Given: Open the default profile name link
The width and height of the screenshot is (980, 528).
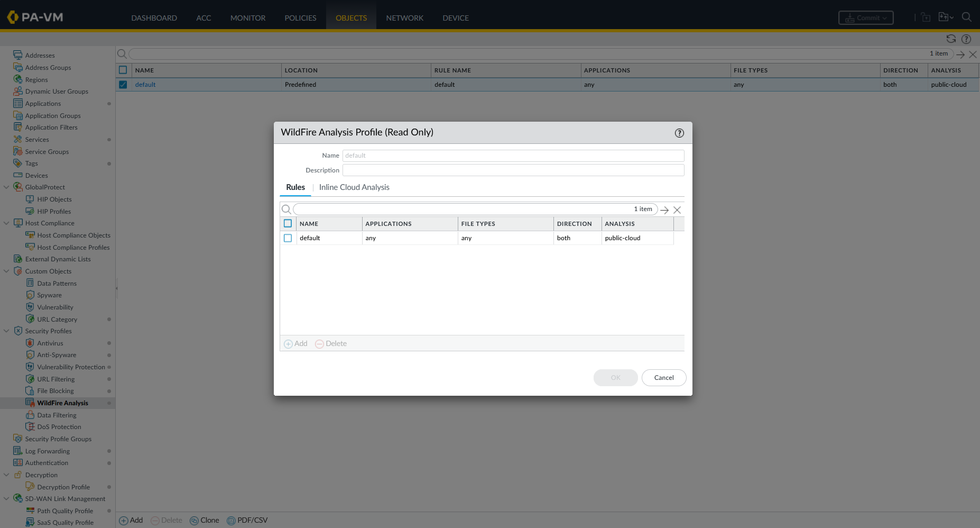Looking at the screenshot, I should tap(145, 85).
